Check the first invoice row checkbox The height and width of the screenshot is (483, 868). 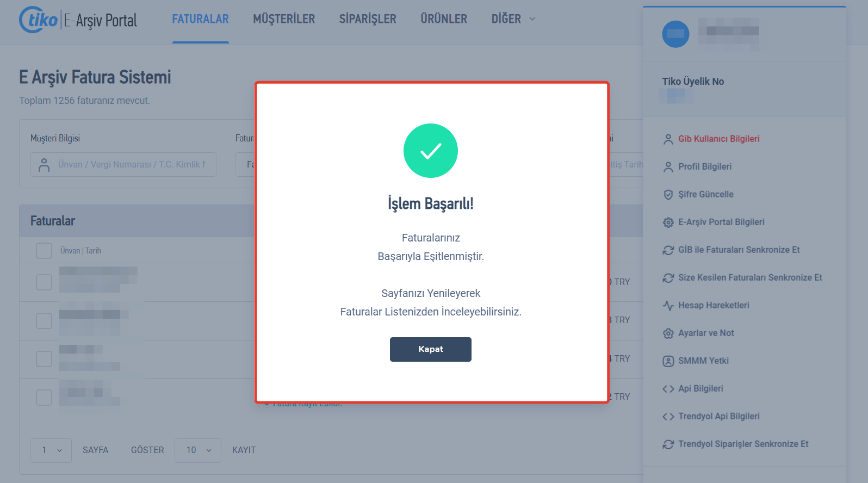pyautogui.click(x=44, y=282)
